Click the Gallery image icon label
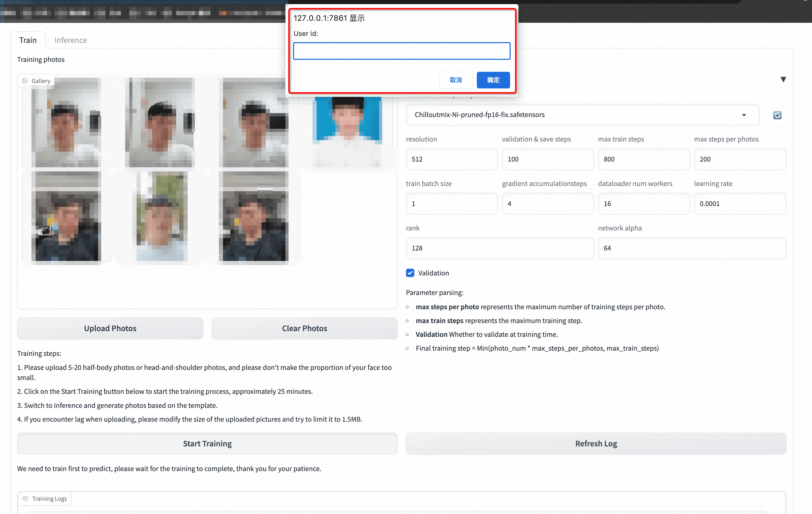 point(25,81)
